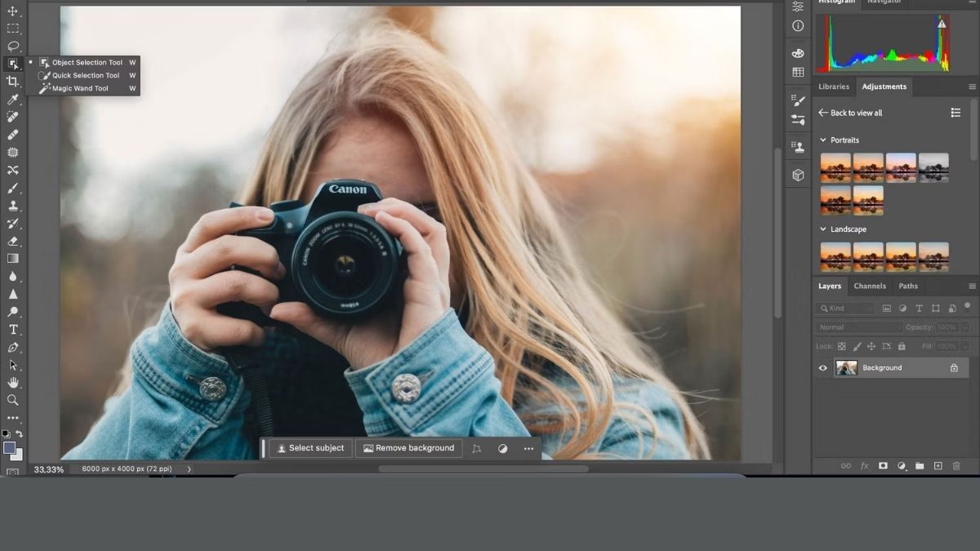Open the Properties panel sliders icon
The width and height of the screenshot is (980, 551).
click(x=798, y=6)
